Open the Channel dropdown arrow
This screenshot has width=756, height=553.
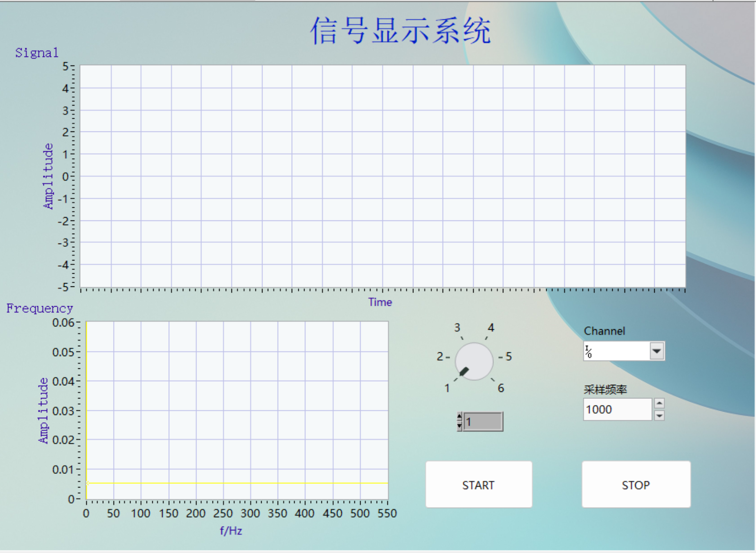[657, 351]
